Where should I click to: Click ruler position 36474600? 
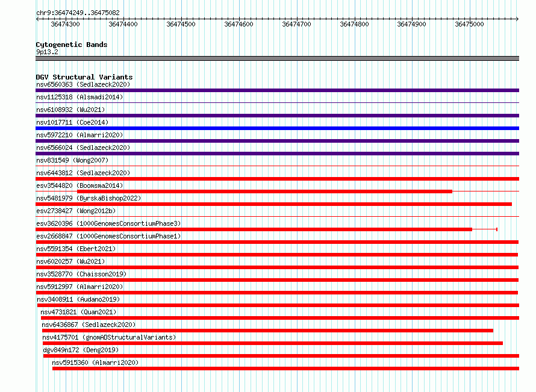[x=238, y=24]
